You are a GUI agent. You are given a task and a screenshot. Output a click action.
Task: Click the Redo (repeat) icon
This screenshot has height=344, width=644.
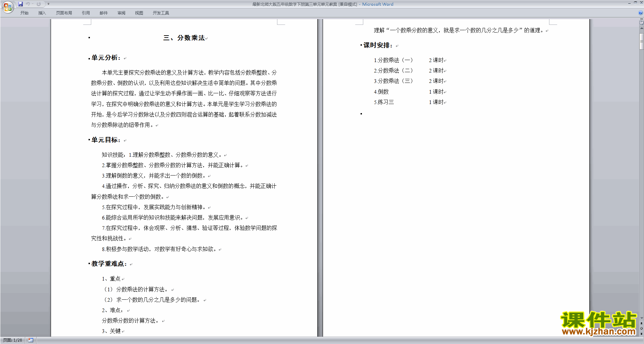tap(39, 4)
